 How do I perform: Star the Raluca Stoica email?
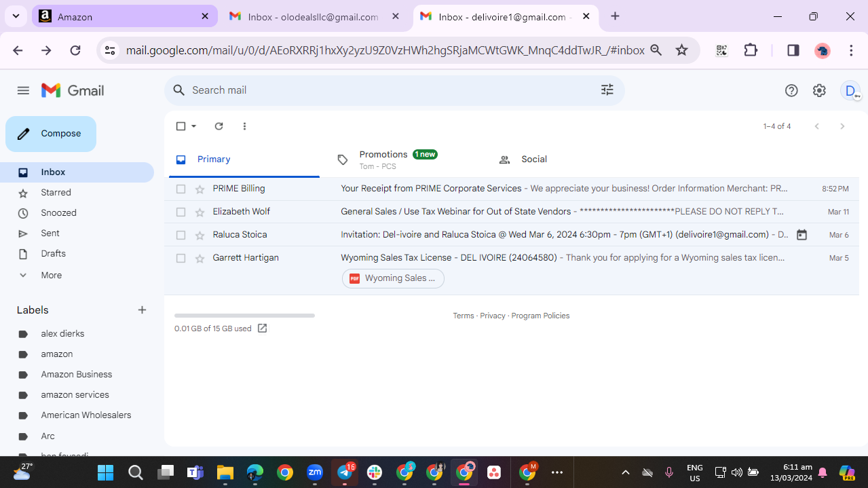(200, 236)
